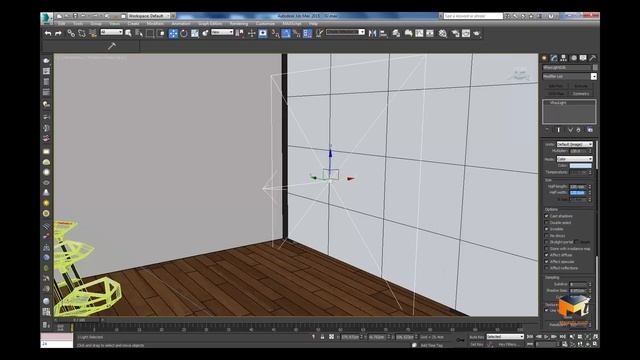Viewport: 640px width, 360px height.
Task: Select the Unlink Selection tool
Action: point(82,33)
